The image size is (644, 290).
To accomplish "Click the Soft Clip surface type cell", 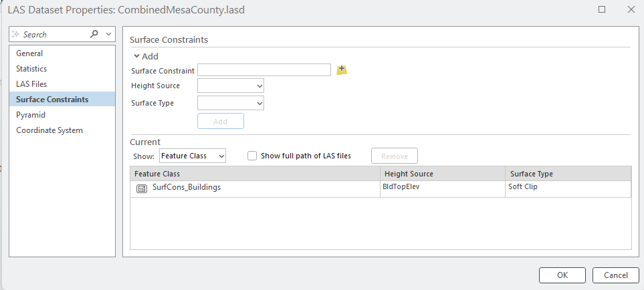I will pyautogui.click(x=568, y=189).
